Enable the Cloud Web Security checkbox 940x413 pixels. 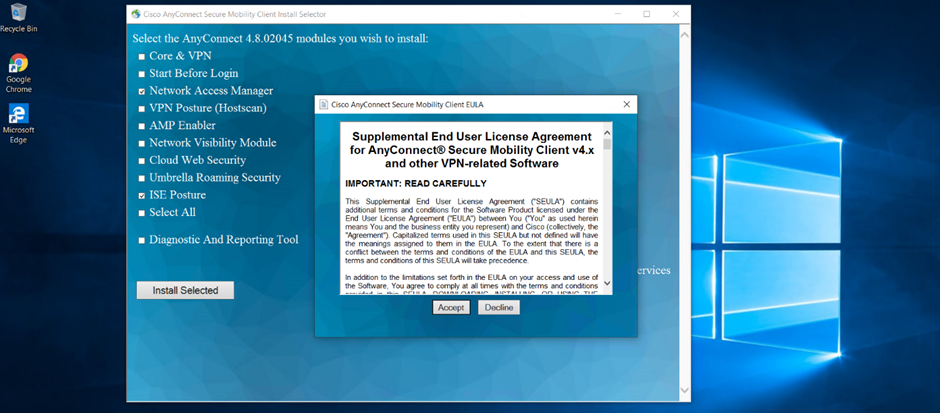pyautogui.click(x=142, y=161)
